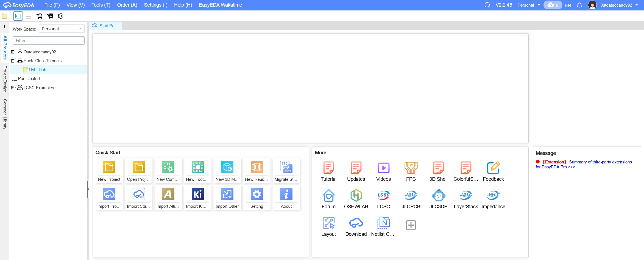Open Netlist Compare tool

click(383, 226)
